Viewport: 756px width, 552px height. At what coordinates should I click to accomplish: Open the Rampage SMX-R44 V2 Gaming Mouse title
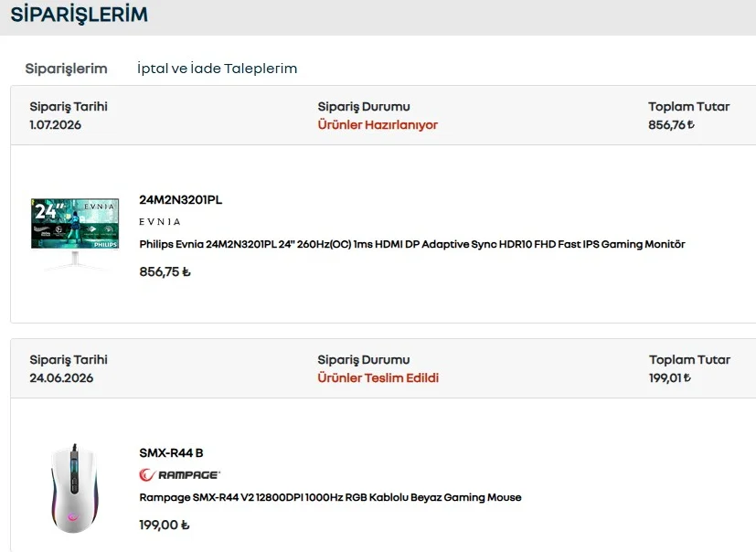coord(330,497)
